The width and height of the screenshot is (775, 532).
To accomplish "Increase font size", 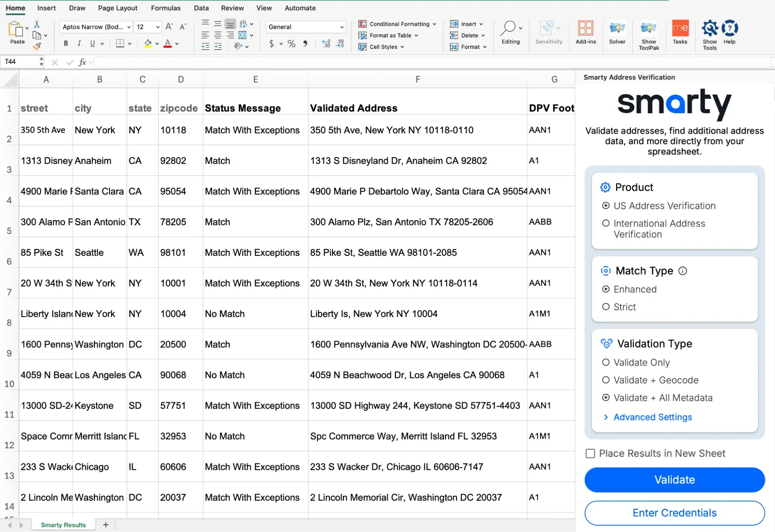I will coord(169,26).
